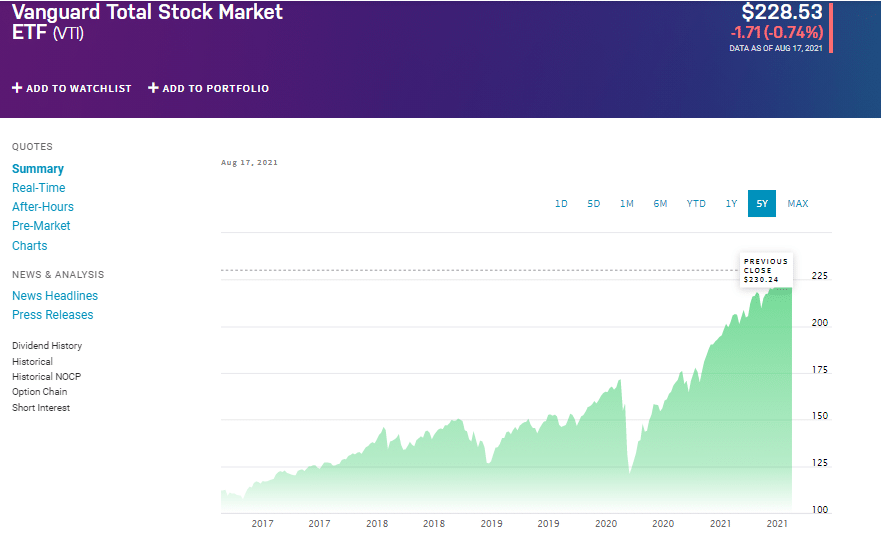Open the Summary quotes link

[38, 169]
